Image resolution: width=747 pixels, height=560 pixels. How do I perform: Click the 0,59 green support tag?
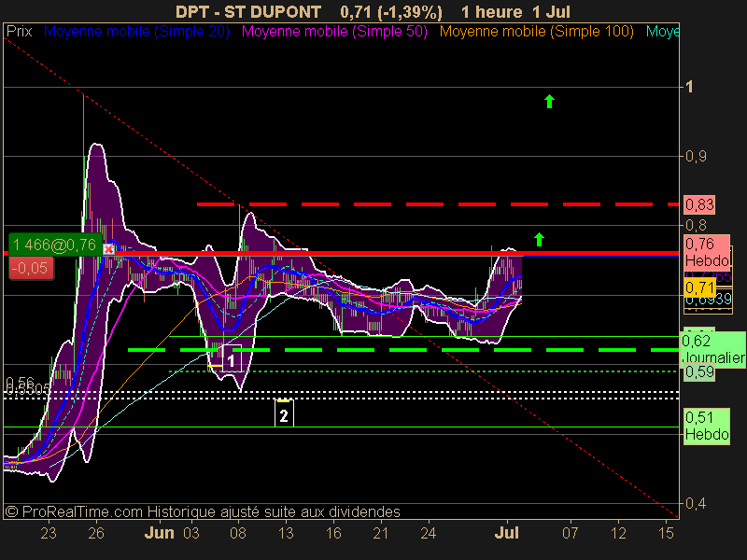699,371
